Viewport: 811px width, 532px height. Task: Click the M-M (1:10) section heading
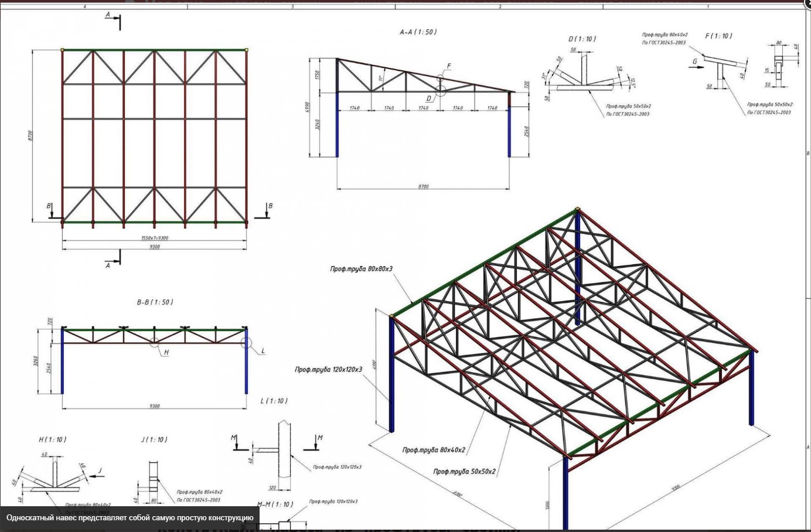[x=275, y=504]
